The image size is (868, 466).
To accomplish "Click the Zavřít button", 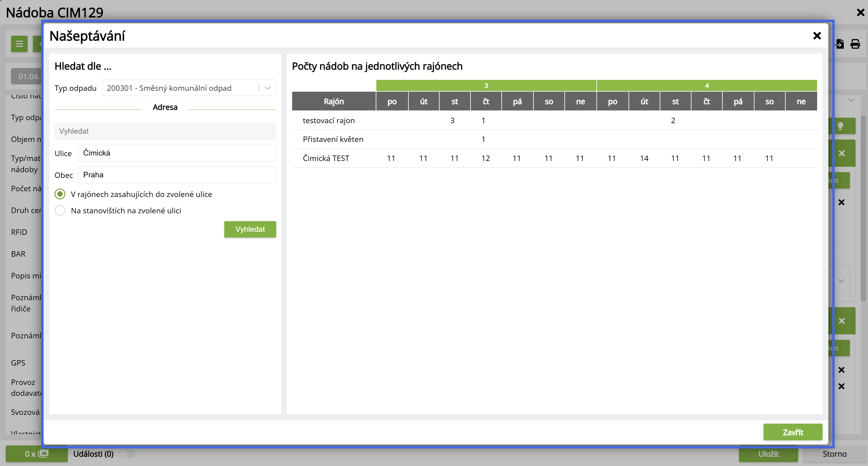I will [x=793, y=432].
